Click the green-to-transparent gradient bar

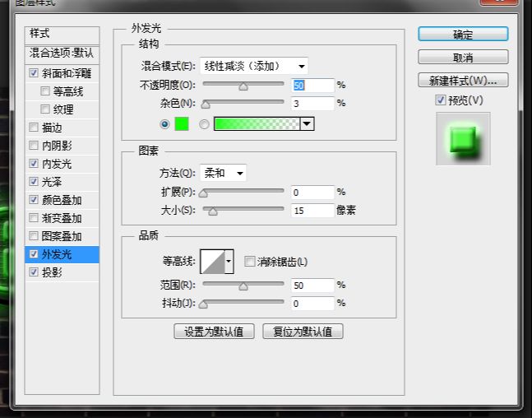(257, 124)
